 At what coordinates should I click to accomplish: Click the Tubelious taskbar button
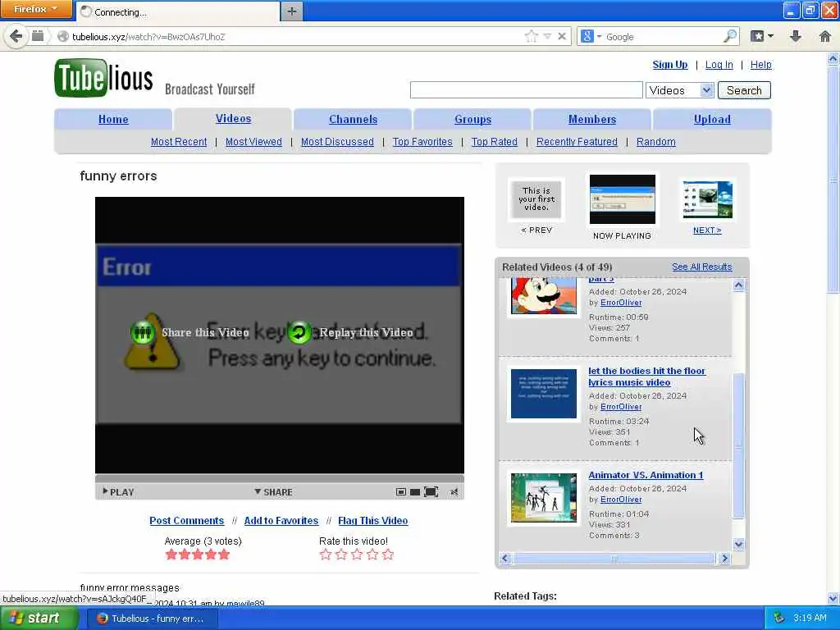[x=152, y=619]
